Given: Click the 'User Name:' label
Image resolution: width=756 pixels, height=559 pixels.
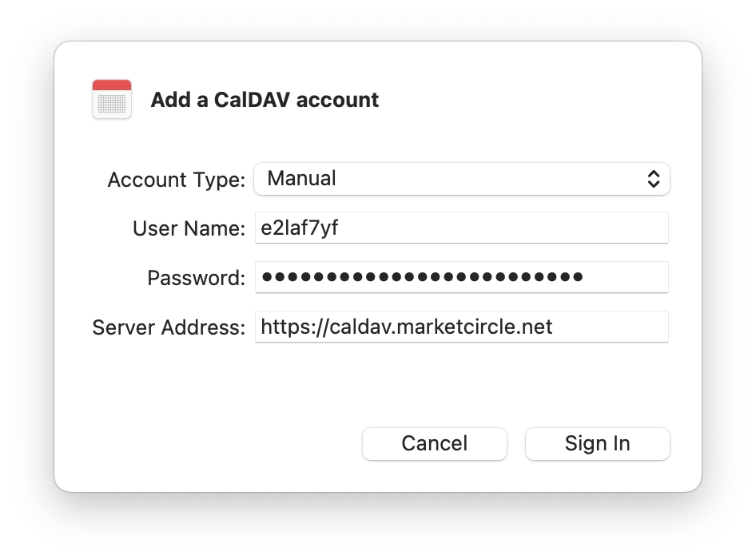Looking at the screenshot, I should [x=189, y=229].
